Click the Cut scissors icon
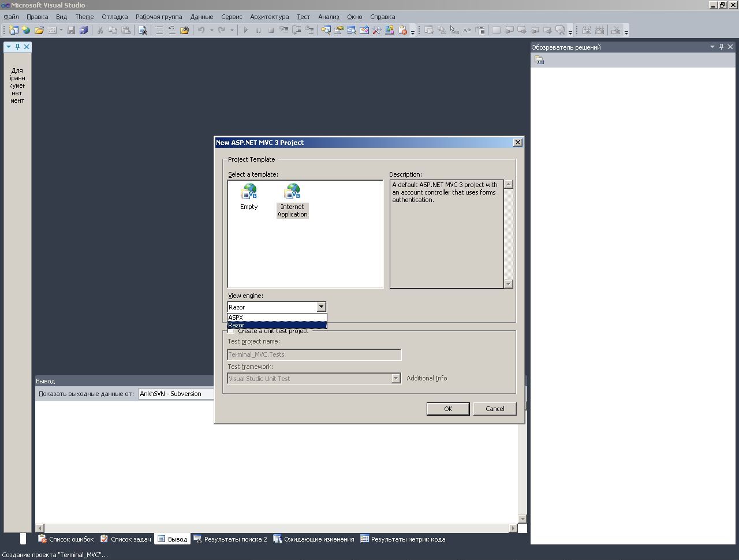Screen dimensions: 739x560 tap(100, 30)
